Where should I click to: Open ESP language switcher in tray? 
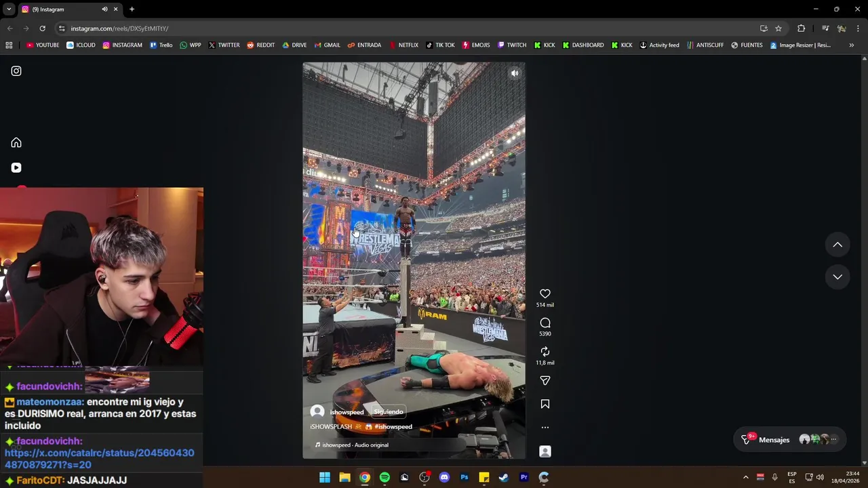coord(792,477)
